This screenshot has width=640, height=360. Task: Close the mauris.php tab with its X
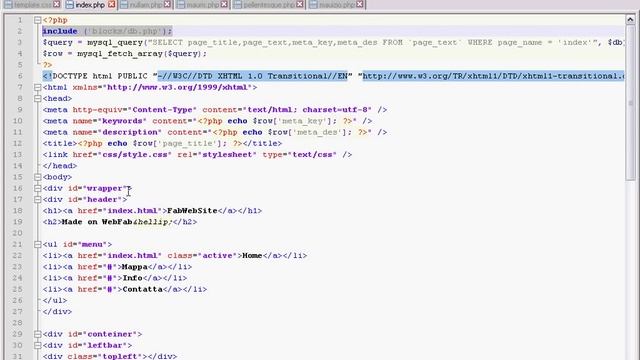(224, 4)
